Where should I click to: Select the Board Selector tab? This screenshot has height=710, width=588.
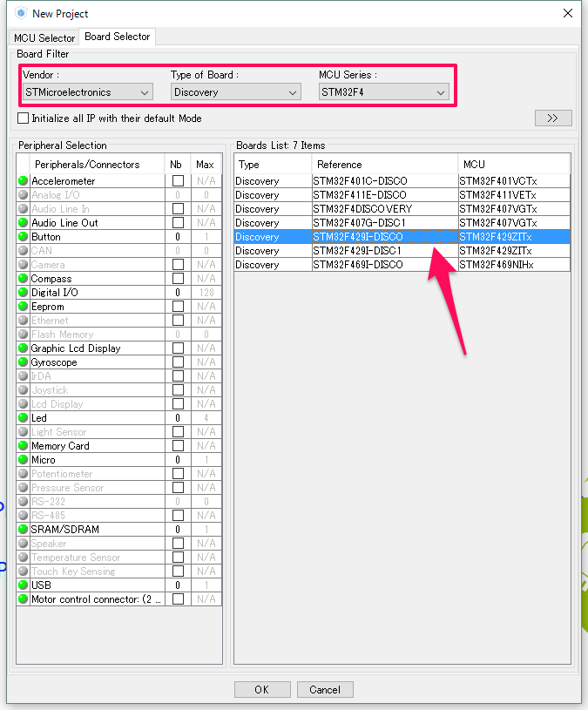point(118,37)
